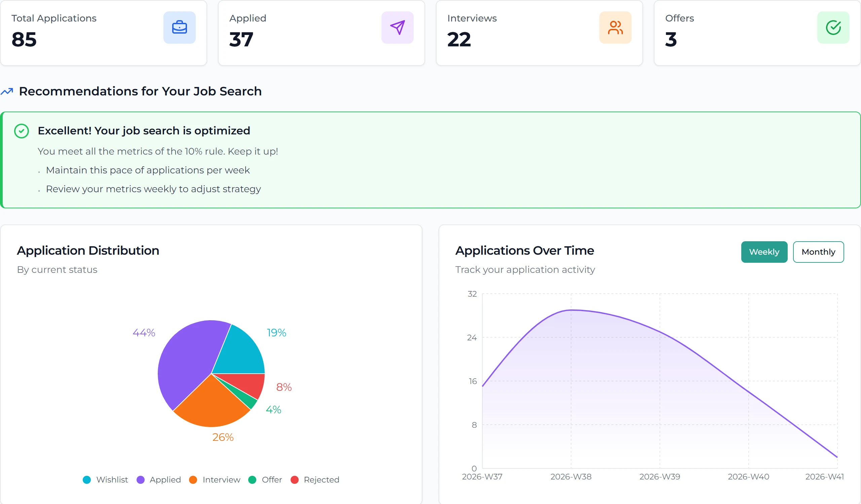Click 'Review your metrics weekly to adjust strategy'
This screenshot has height=504, width=861.
click(153, 189)
